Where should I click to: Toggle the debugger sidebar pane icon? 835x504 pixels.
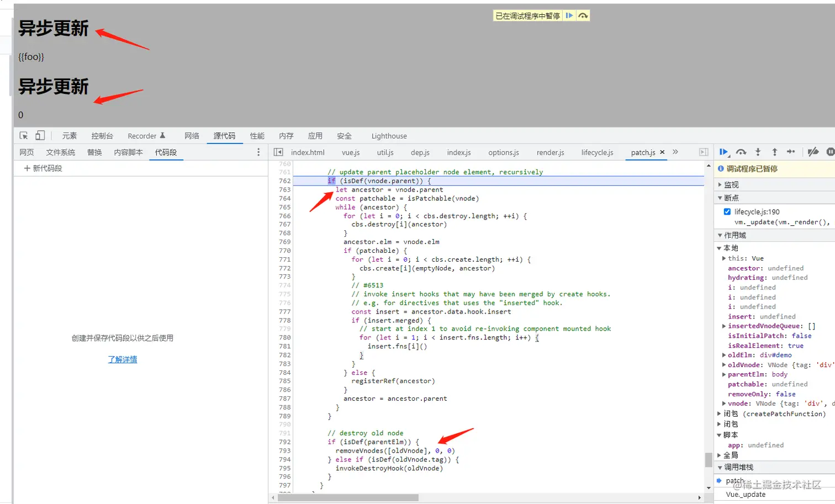(x=704, y=152)
